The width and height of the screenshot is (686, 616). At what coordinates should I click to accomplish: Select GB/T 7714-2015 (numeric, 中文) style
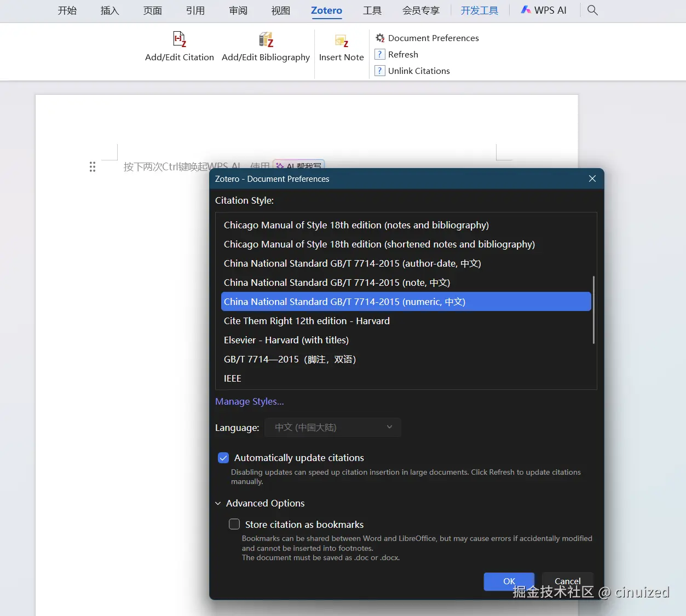pyautogui.click(x=406, y=302)
